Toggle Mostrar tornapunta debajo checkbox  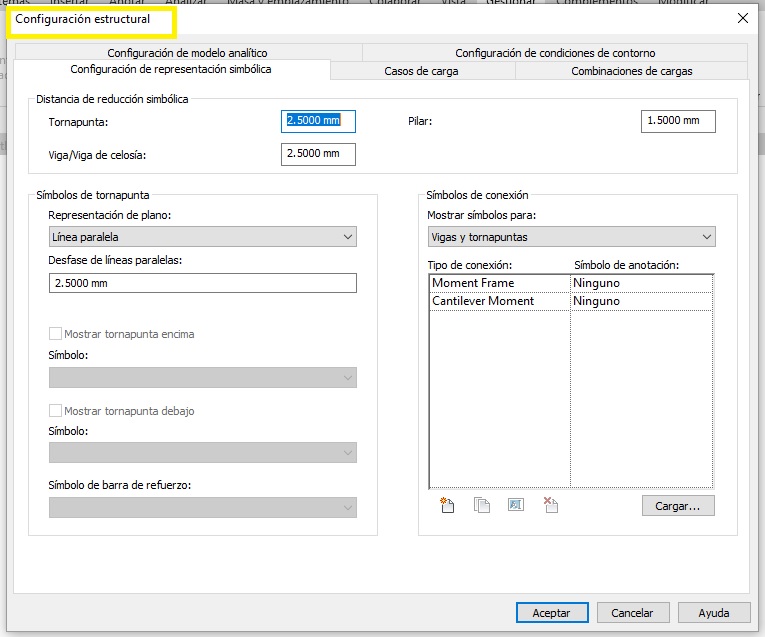pyautogui.click(x=56, y=411)
